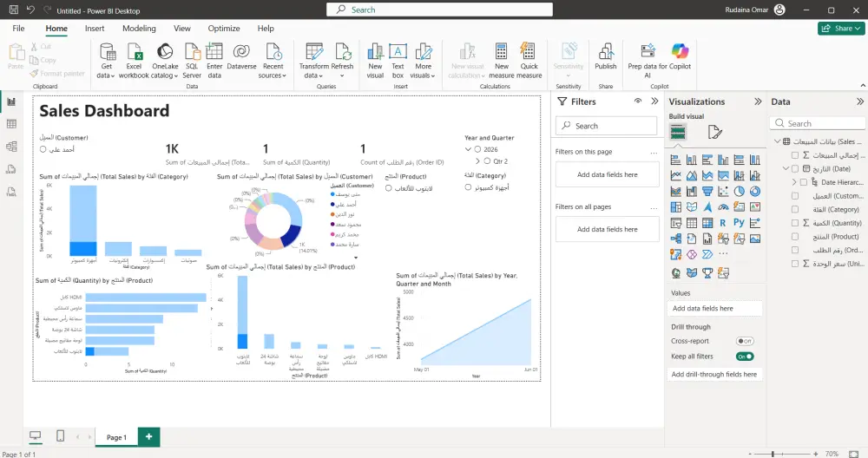
Task: Open the Table view in left sidebar
Action: click(x=11, y=124)
